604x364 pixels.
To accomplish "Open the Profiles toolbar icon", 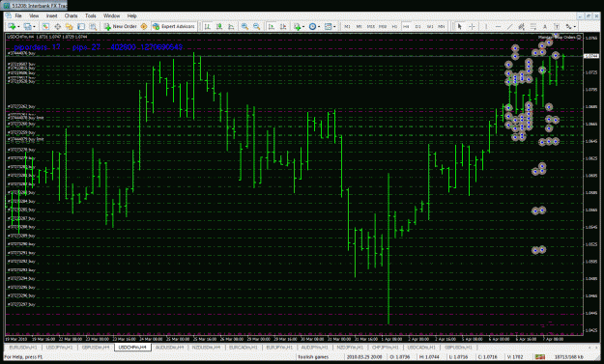I will 27,26.
